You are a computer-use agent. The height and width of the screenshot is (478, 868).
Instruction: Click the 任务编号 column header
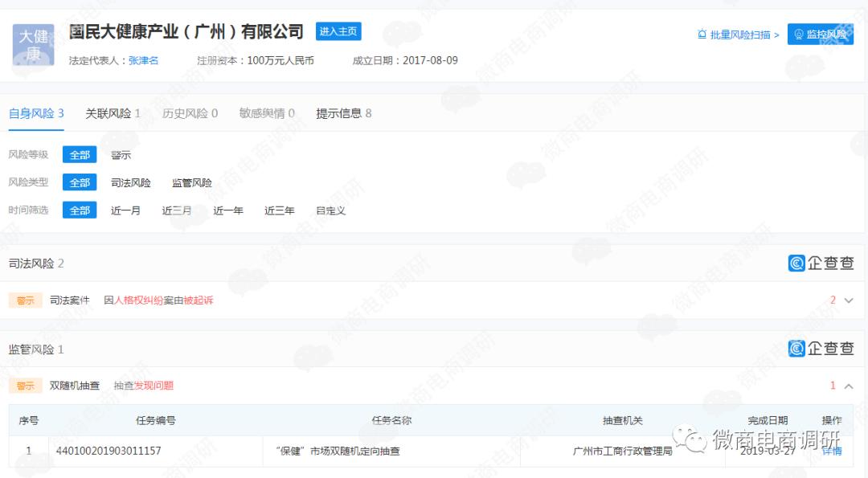pyautogui.click(x=156, y=420)
